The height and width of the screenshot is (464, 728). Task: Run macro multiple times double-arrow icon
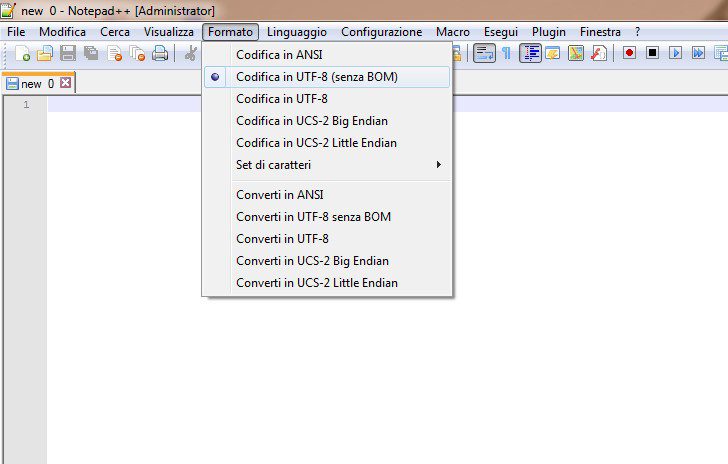coord(698,53)
